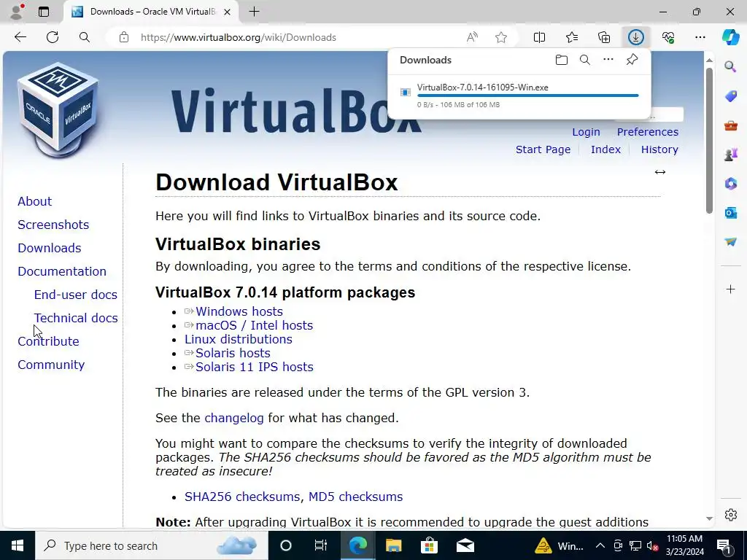The image size is (747, 560).
Task: Open the sidebar Drop paper plane icon
Action: [731, 242]
